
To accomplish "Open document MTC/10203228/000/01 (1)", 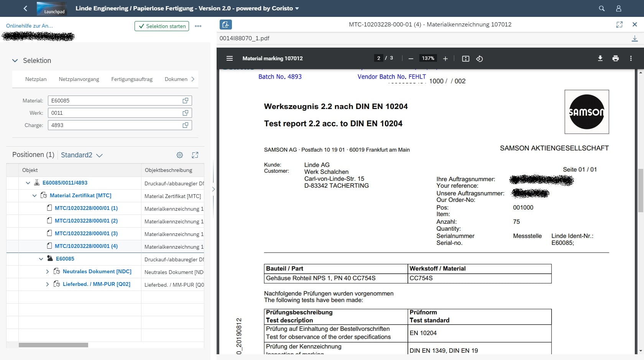I will pos(86,208).
